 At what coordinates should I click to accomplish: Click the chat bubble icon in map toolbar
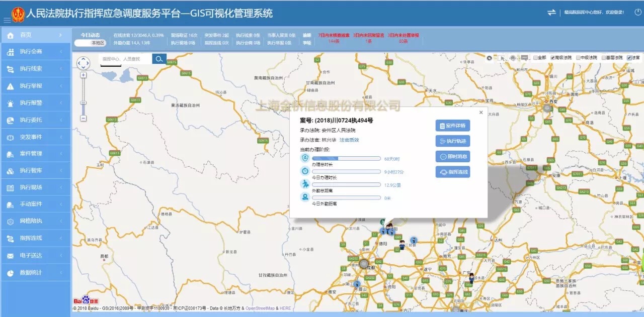tap(524, 58)
